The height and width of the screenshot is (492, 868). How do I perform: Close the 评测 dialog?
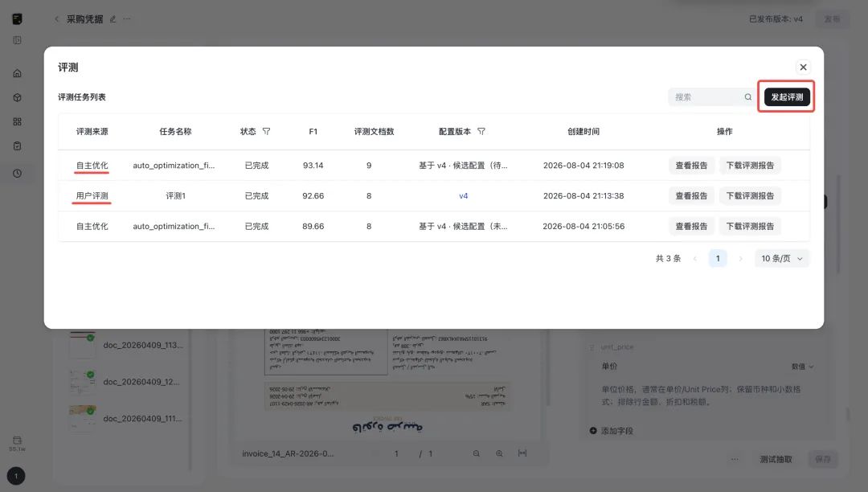(x=803, y=67)
